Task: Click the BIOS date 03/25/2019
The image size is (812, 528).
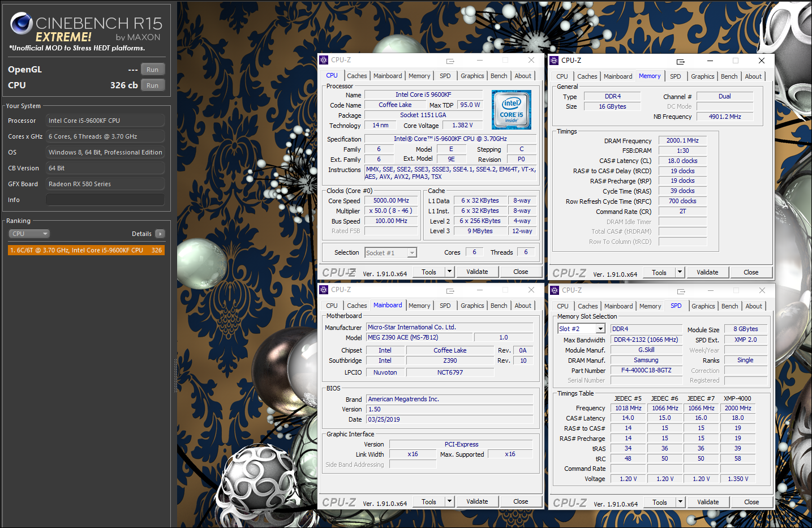Action: [x=450, y=419]
